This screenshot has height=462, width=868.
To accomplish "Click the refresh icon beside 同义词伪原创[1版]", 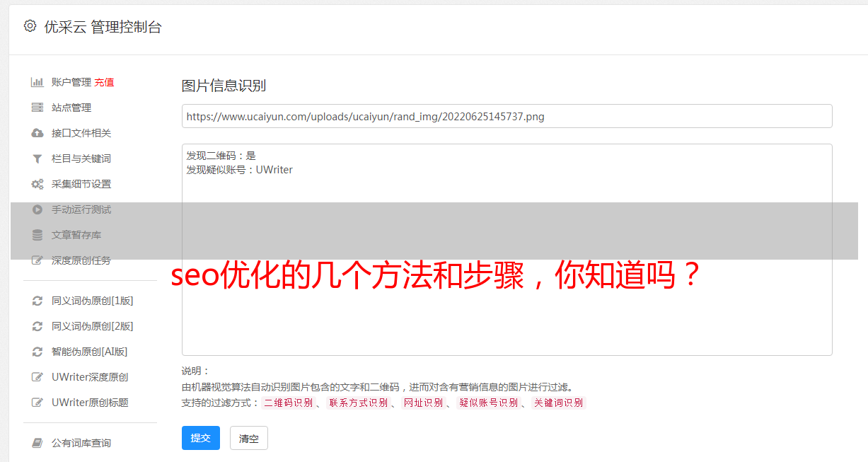I will tap(37, 301).
